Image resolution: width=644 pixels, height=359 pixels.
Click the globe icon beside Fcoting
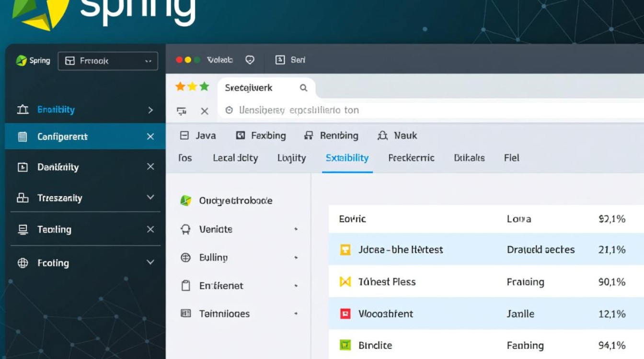(23, 263)
